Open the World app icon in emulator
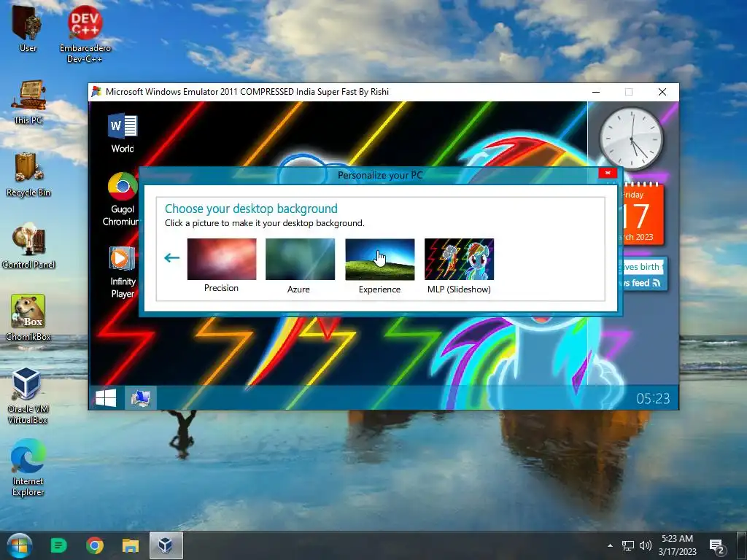The image size is (747, 560). coord(123,134)
